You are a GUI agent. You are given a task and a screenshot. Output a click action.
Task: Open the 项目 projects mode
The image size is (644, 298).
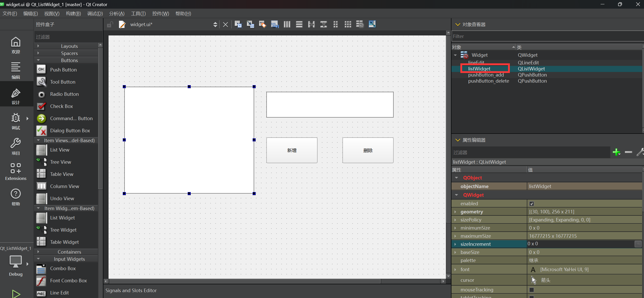point(16,146)
